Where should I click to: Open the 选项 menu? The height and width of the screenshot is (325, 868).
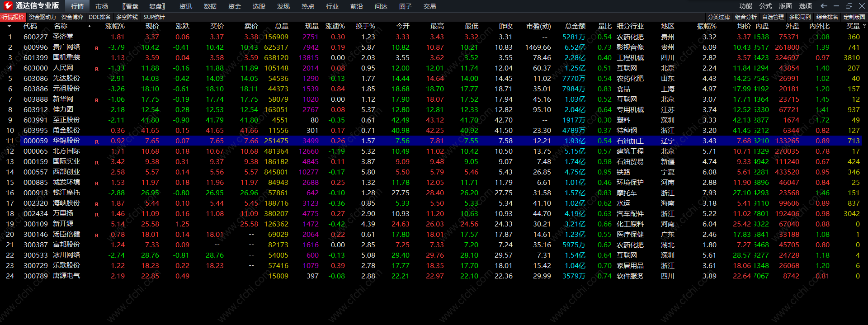(x=806, y=6)
